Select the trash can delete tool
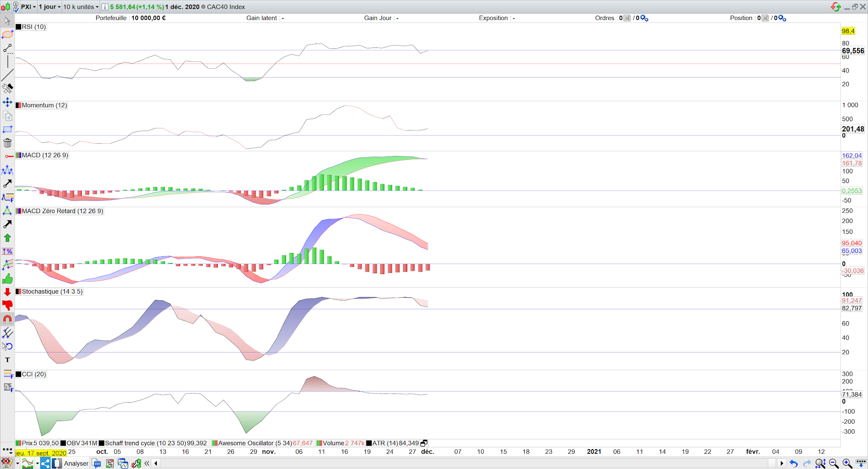868x469 pixels. (x=7, y=143)
